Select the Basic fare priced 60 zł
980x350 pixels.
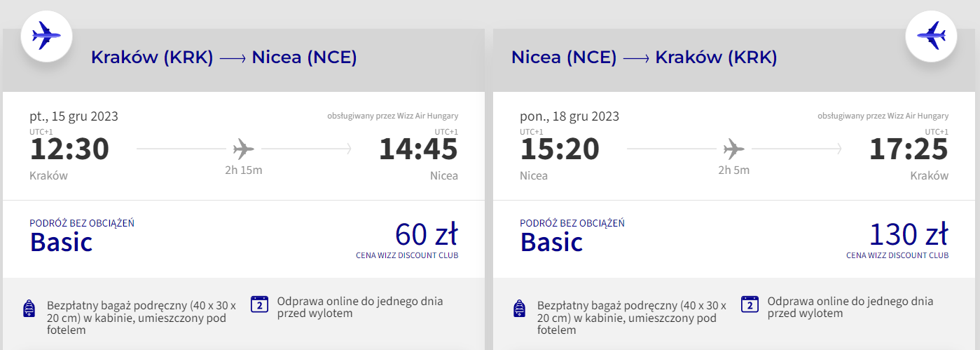[244, 238]
